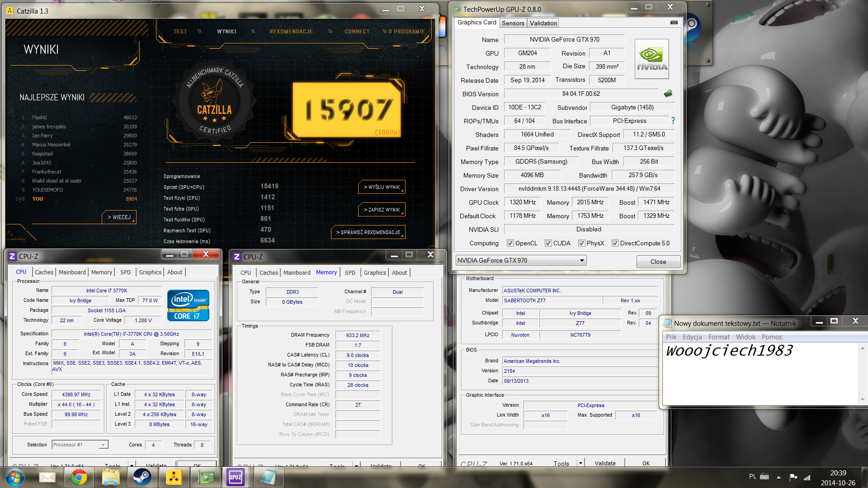Switch to the Sensors tab in GPU-Z
The image size is (868, 488).
pos(513,23)
